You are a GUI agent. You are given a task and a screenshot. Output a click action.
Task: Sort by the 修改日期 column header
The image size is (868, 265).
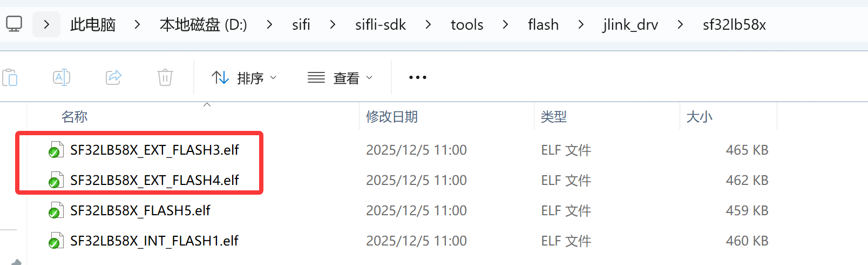[x=392, y=117]
